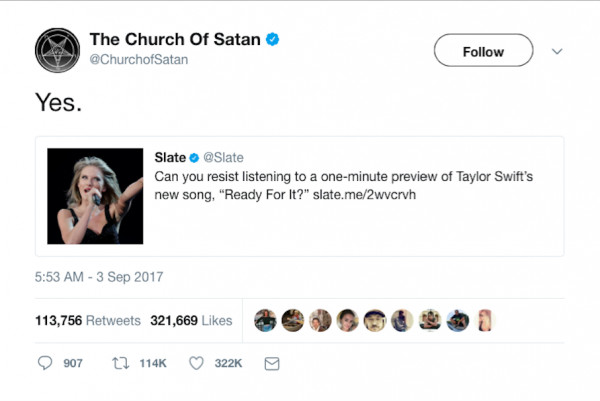Viewport: 600px width, 401px height.
Task: Click the 5:53 AM - 3 Sep 2017 timestamp
Action: point(99,277)
